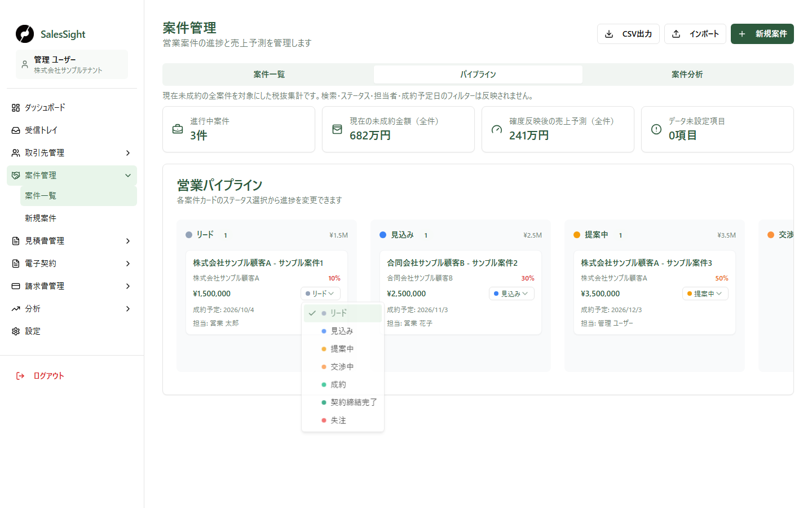Click the 分析 trend chart icon

(16, 309)
